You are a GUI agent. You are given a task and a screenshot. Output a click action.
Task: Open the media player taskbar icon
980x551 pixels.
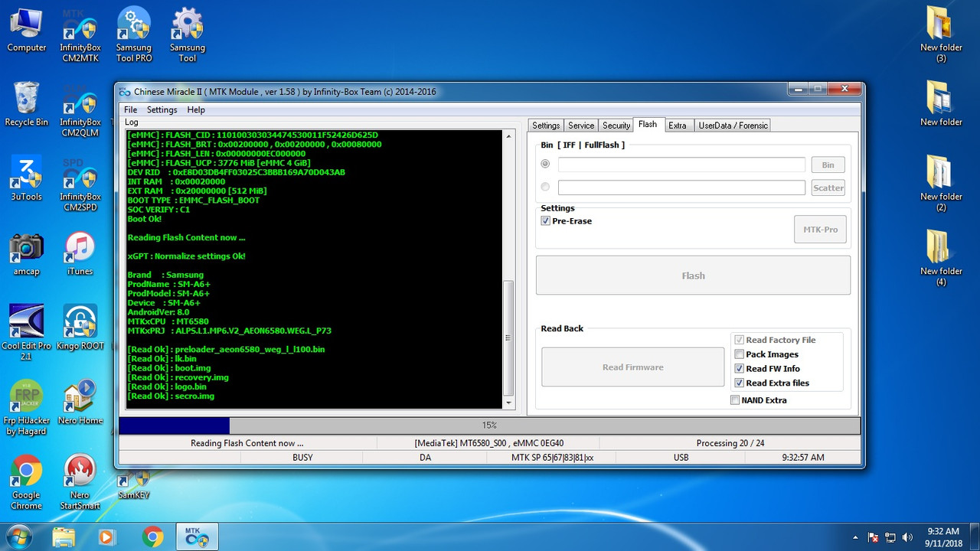click(x=107, y=537)
